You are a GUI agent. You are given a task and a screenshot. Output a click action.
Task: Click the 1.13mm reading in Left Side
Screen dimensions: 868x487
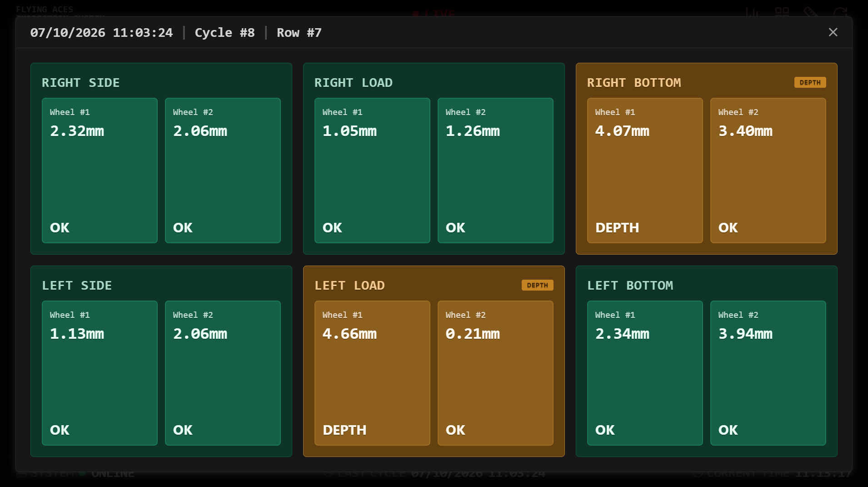pyautogui.click(x=77, y=334)
